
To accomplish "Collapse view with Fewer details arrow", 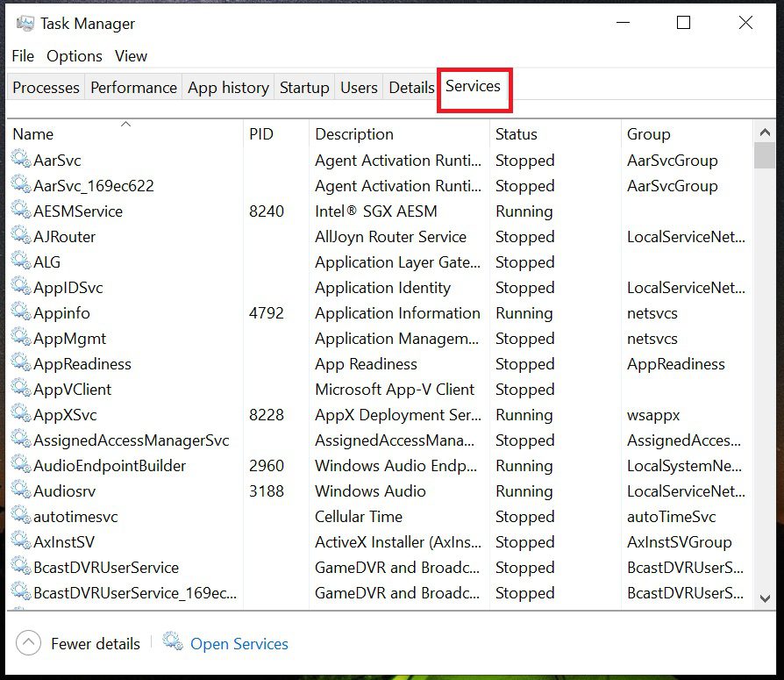I will pyautogui.click(x=28, y=642).
